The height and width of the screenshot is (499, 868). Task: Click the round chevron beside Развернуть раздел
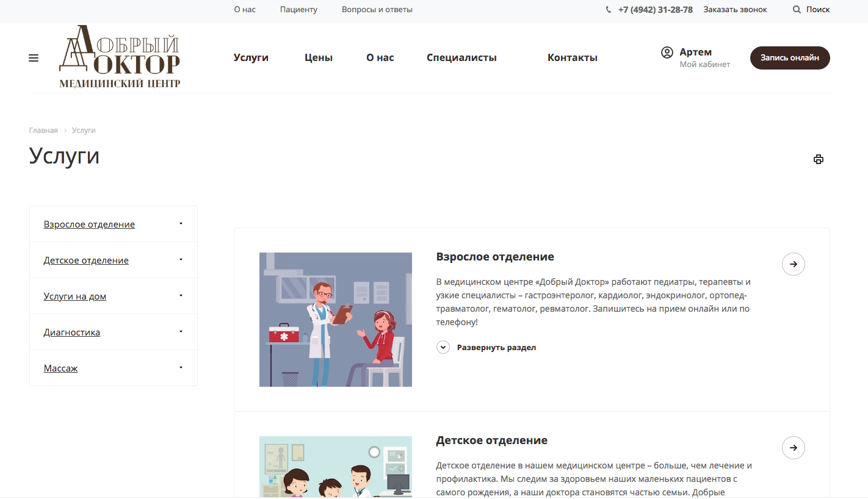[x=443, y=347]
